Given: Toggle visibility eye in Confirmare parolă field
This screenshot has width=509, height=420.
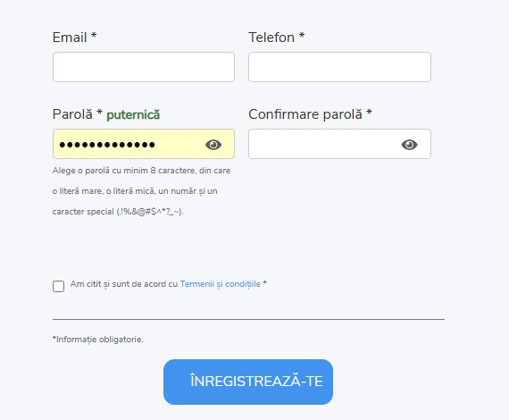Looking at the screenshot, I should 409,145.
